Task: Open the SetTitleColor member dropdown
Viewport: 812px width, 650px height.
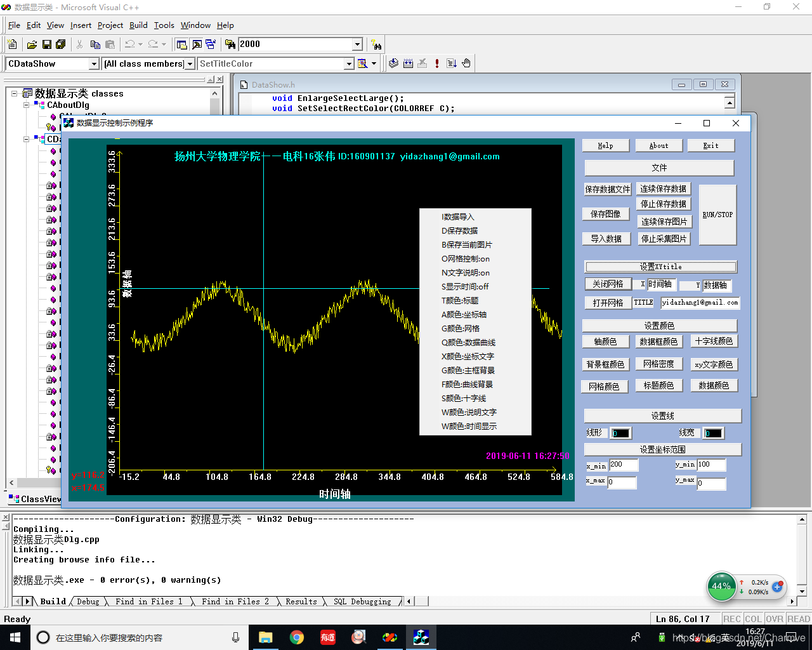Action: coord(349,64)
